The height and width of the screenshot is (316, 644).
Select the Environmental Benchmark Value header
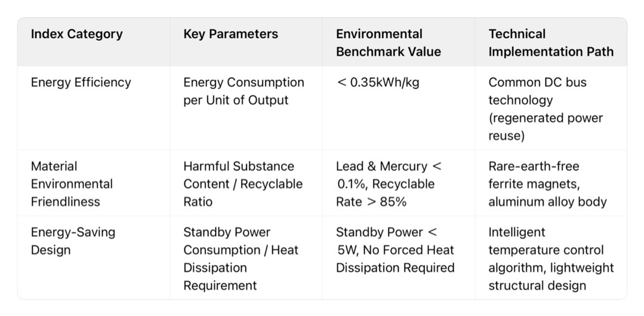tap(389, 43)
